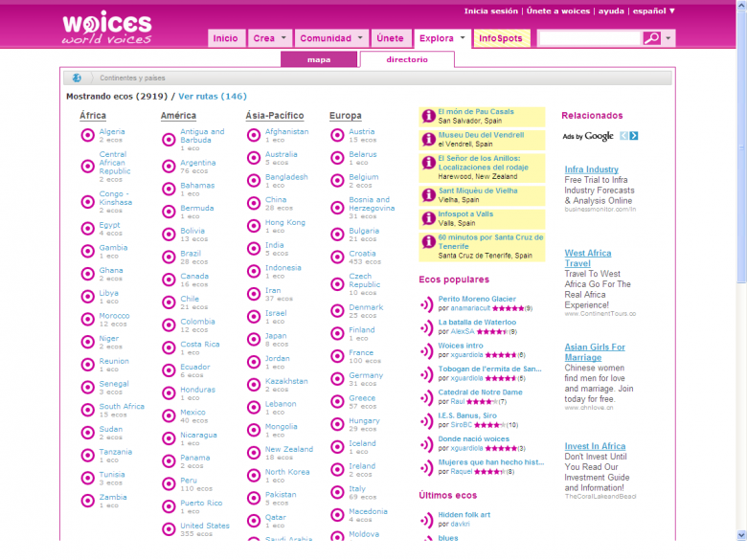Click the Google ads previous arrow
The image size is (747, 560).
[x=623, y=136]
